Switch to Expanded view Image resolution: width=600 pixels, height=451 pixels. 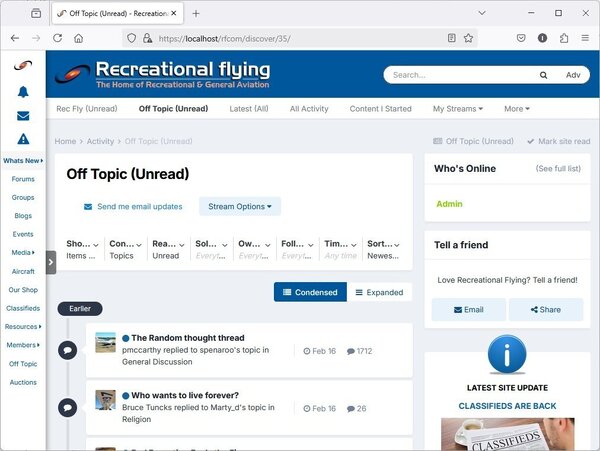pos(379,292)
